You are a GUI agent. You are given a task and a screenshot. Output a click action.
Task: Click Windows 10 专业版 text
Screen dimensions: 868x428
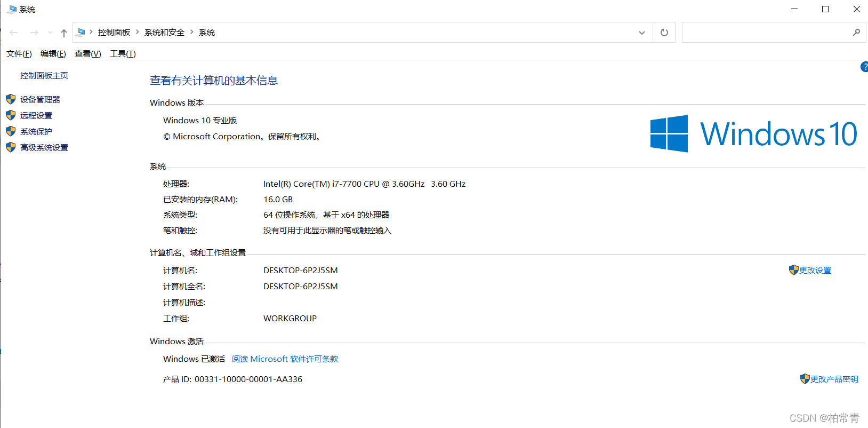tap(200, 120)
